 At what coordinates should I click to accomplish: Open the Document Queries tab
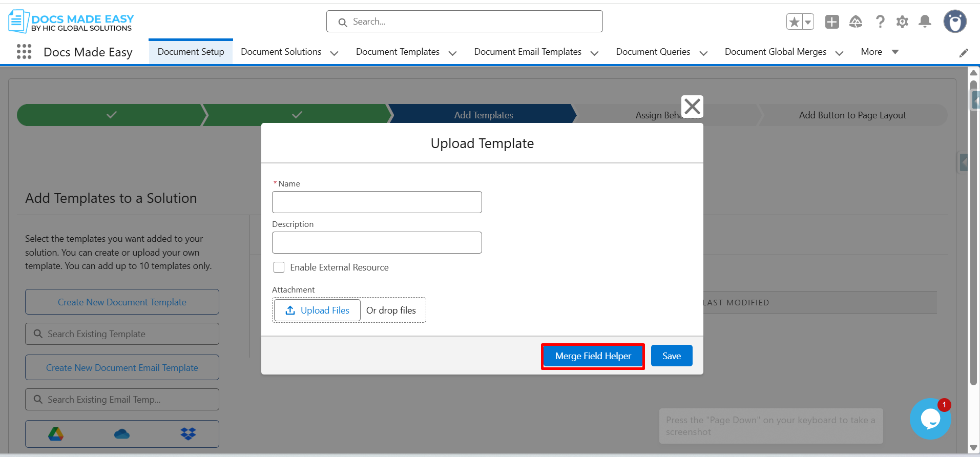click(x=653, y=52)
